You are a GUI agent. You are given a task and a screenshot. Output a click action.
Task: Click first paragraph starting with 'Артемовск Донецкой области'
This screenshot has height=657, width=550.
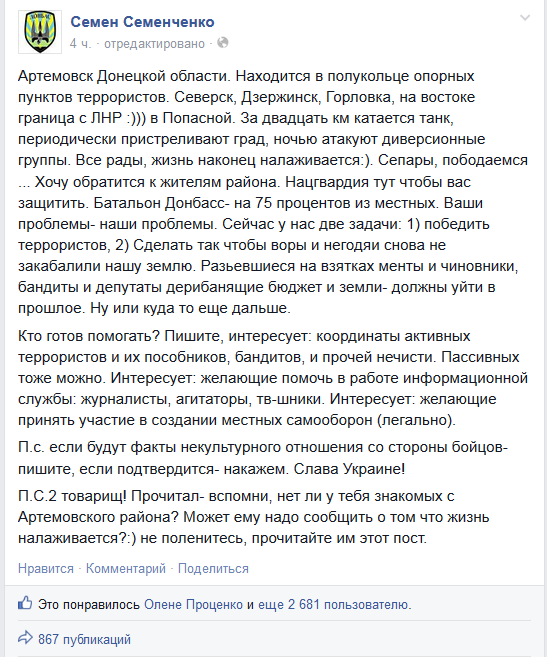[x=273, y=192]
